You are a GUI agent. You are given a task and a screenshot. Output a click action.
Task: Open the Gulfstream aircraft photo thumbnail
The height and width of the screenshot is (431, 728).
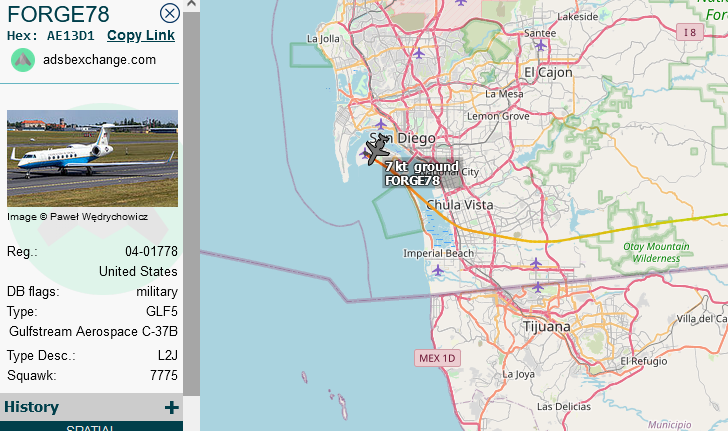pos(92,158)
